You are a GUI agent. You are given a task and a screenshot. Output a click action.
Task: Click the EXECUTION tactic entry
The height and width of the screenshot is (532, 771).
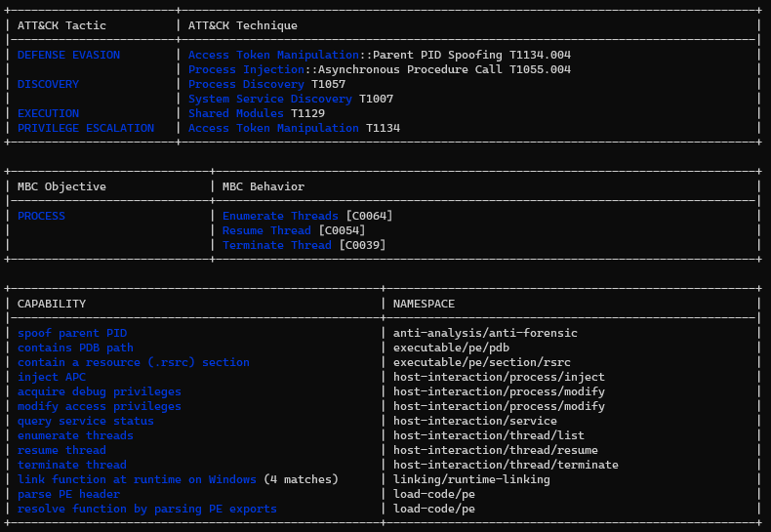coord(48,113)
